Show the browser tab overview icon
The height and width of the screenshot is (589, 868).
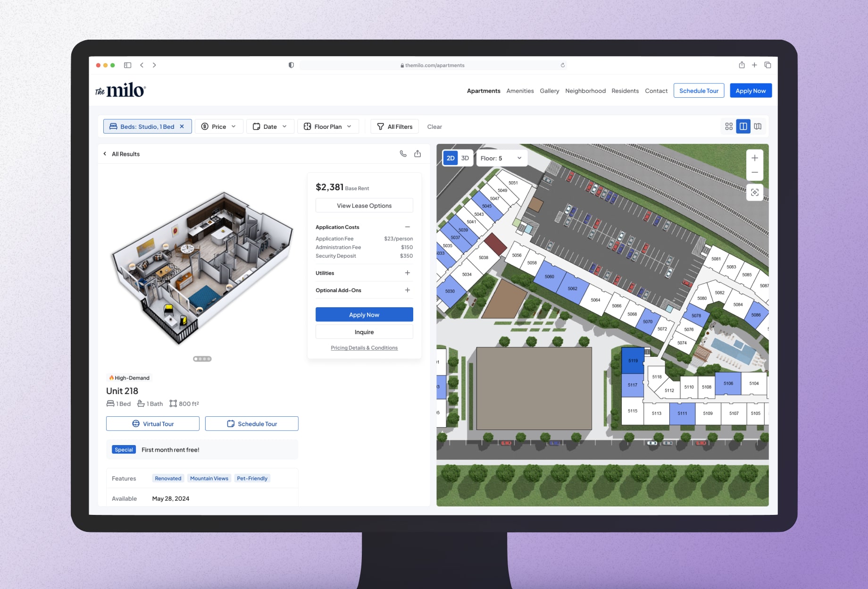pos(768,65)
